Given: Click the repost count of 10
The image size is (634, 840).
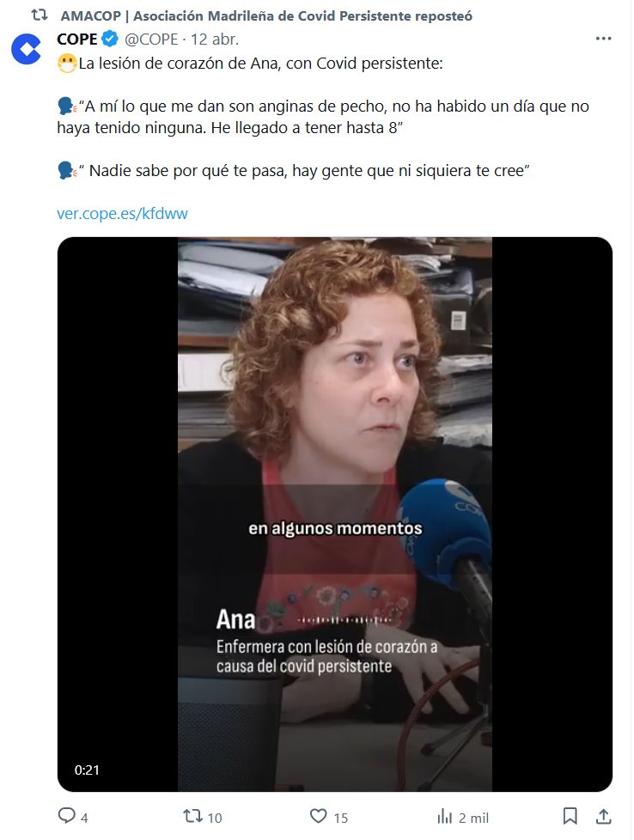Looking at the screenshot, I should [215, 818].
